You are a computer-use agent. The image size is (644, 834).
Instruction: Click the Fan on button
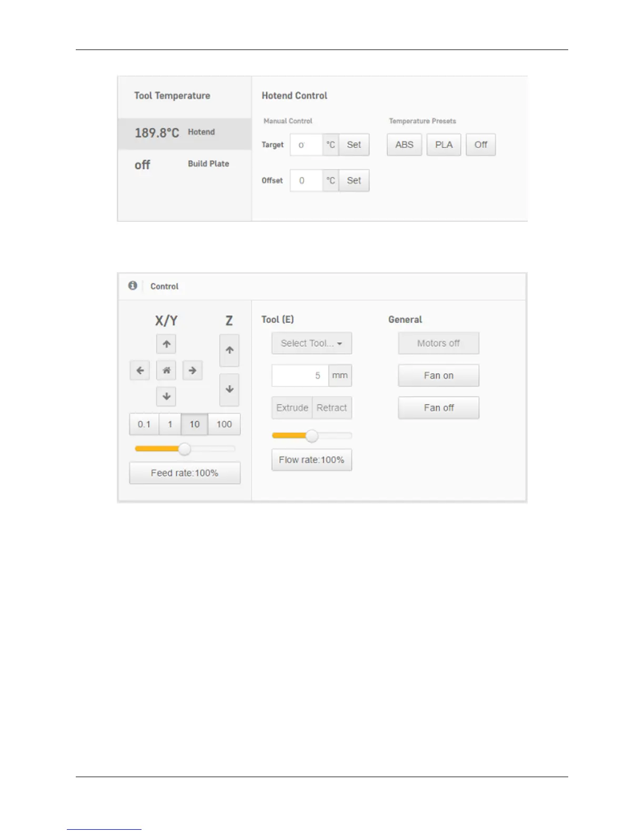[x=439, y=376]
